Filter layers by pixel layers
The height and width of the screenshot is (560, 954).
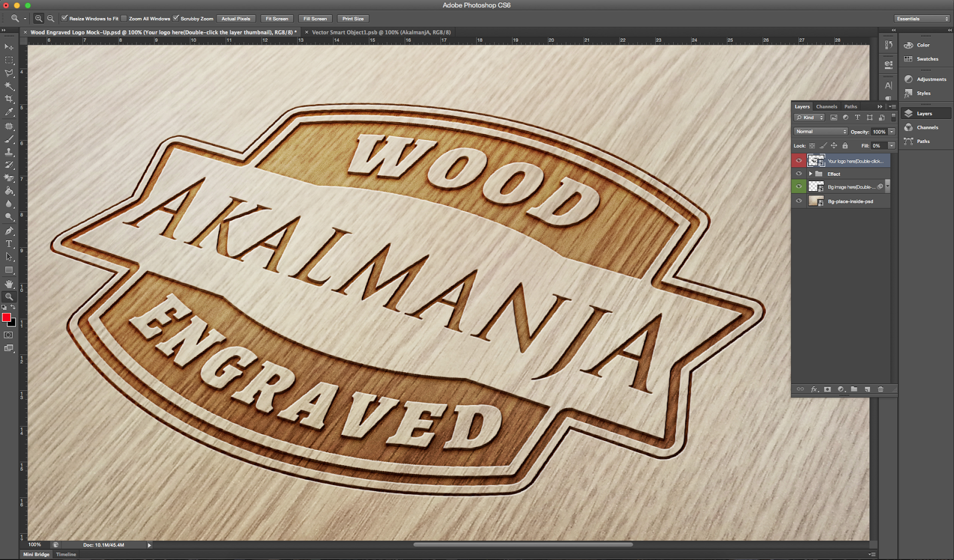click(x=834, y=117)
